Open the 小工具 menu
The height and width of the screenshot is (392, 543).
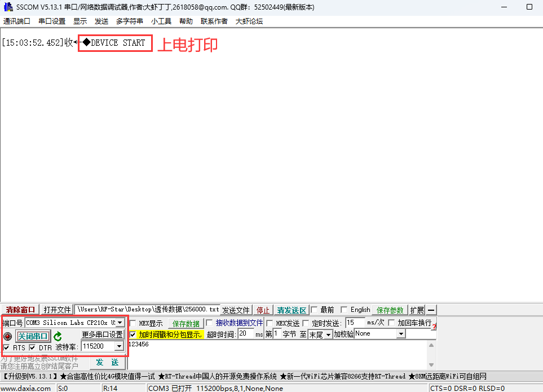(x=161, y=21)
